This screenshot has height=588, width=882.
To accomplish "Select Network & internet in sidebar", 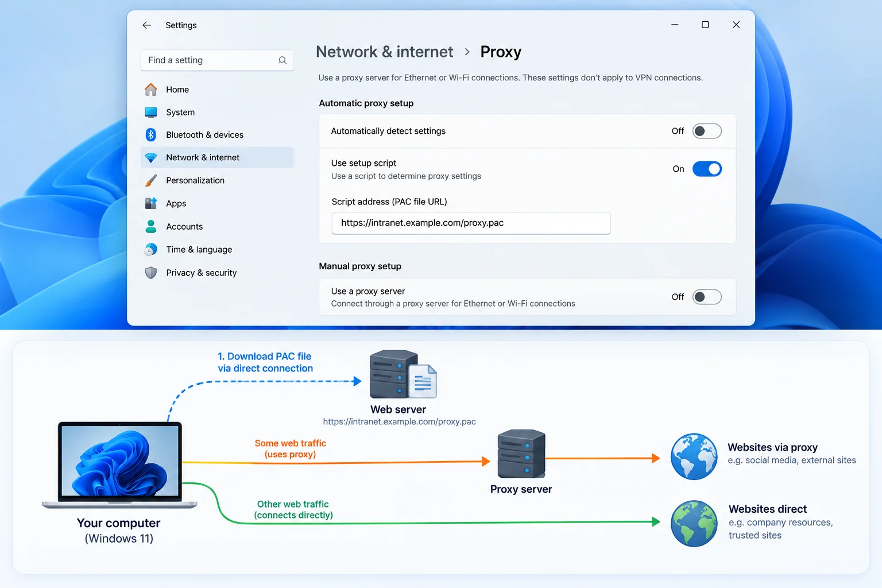I will 217,157.
